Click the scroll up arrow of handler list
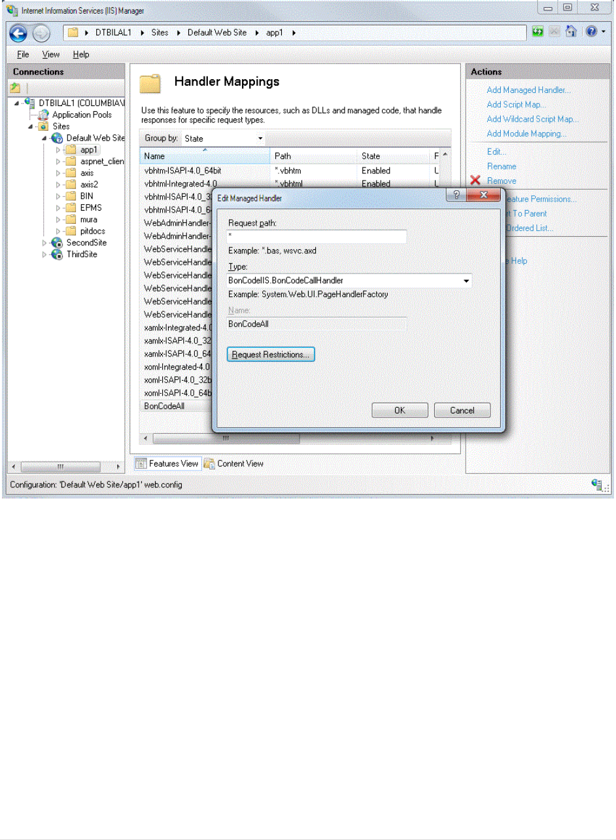616x840 pixels. pos(445,155)
